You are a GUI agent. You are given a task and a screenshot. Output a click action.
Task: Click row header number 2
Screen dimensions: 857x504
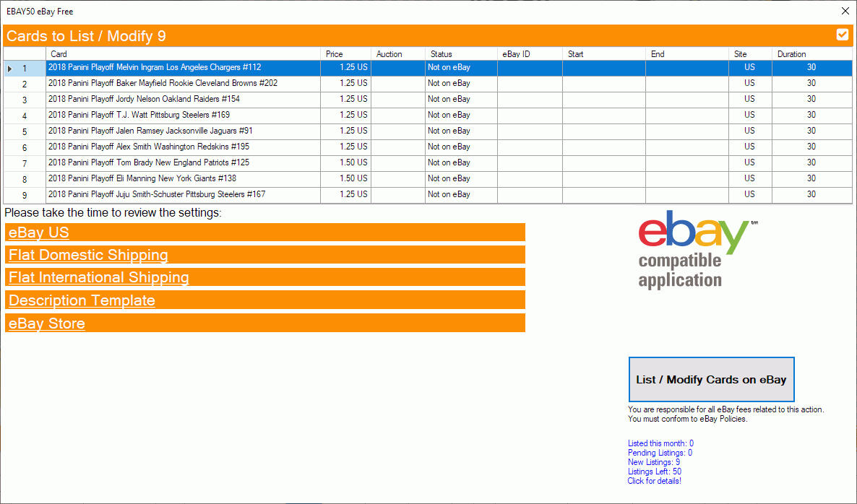click(25, 84)
